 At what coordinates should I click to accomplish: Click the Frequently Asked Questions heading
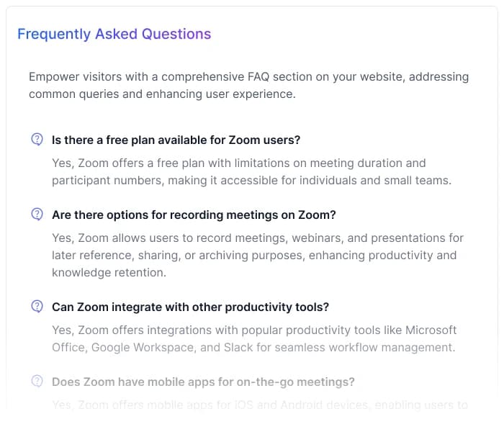tap(114, 34)
